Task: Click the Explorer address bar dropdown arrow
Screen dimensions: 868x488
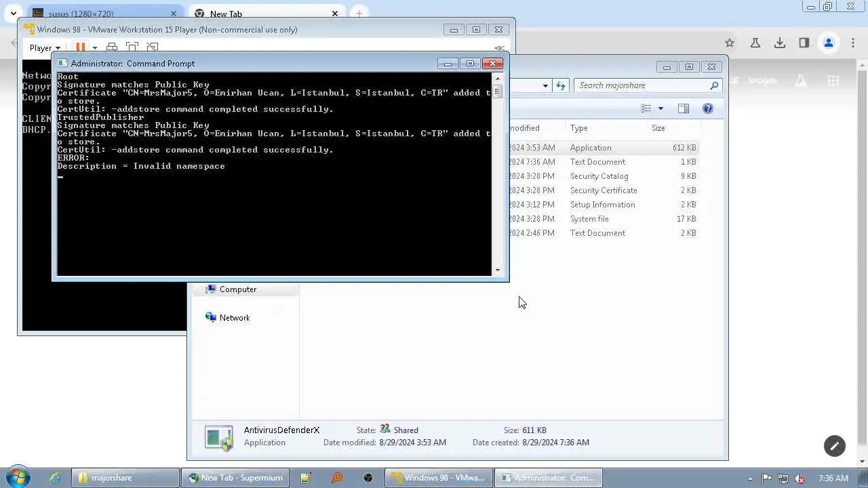Action: pyautogui.click(x=545, y=85)
